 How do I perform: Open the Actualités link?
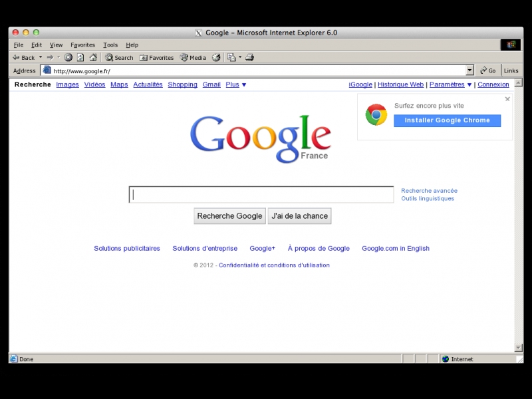point(148,84)
